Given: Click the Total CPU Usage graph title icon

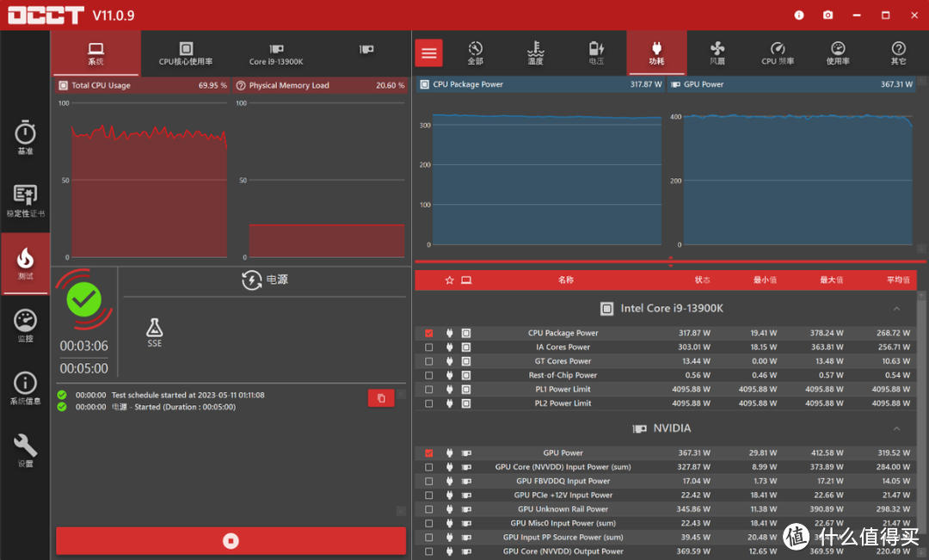Looking at the screenshot, I should [63, 86].
